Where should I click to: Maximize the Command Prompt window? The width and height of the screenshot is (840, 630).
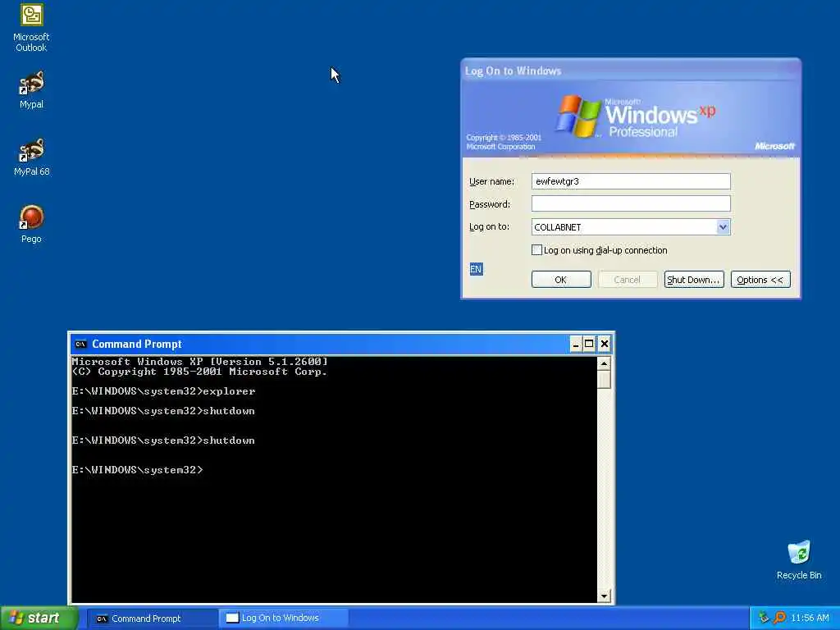click(x=589, y=344)
